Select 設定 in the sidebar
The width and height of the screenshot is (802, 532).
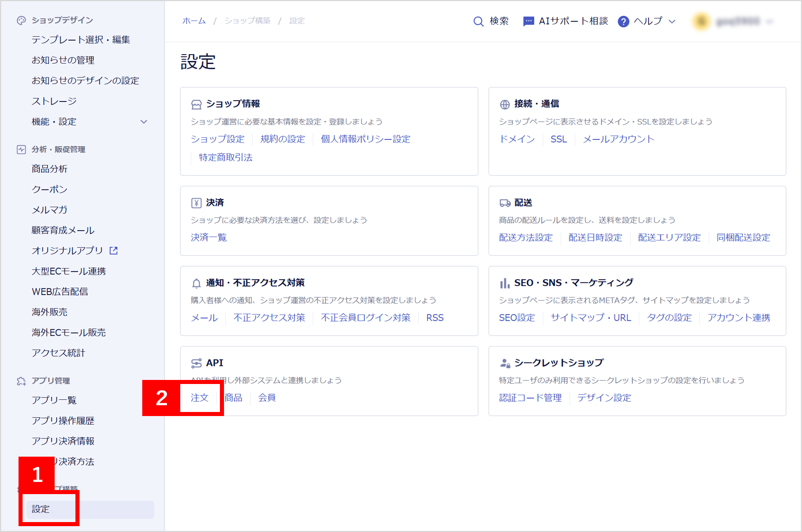pyautogui.click(x=41, y=509)
